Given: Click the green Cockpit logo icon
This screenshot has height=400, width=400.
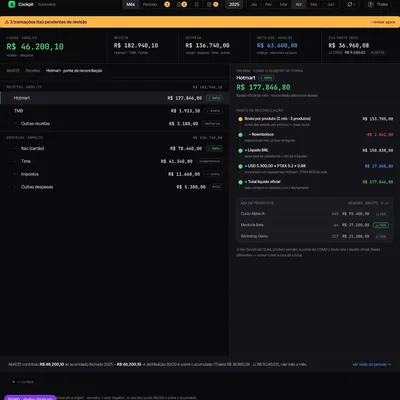Looking at the screenshot, I should click(12, 4).
